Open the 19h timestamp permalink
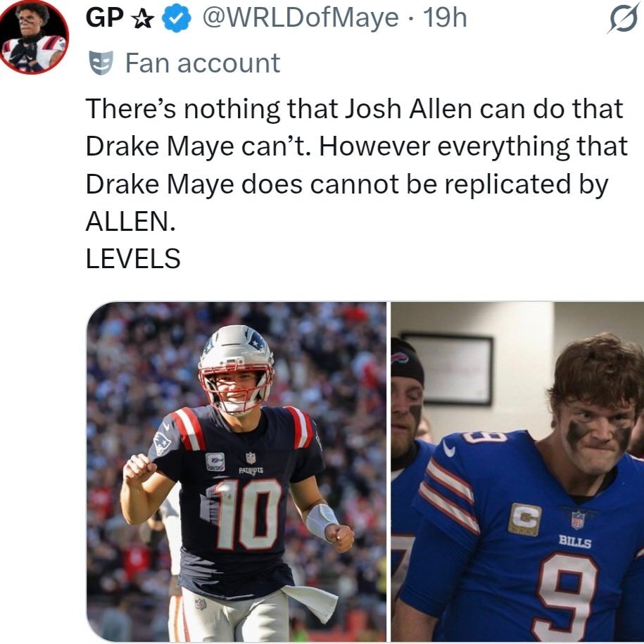The height and width of the screenshot is (644, 644). click(445, 18)
